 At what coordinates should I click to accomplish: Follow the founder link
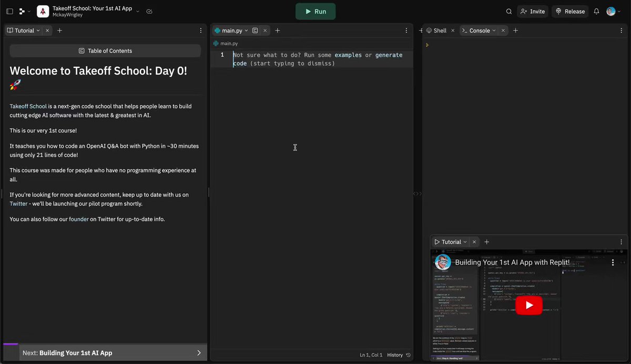(78, 219)
